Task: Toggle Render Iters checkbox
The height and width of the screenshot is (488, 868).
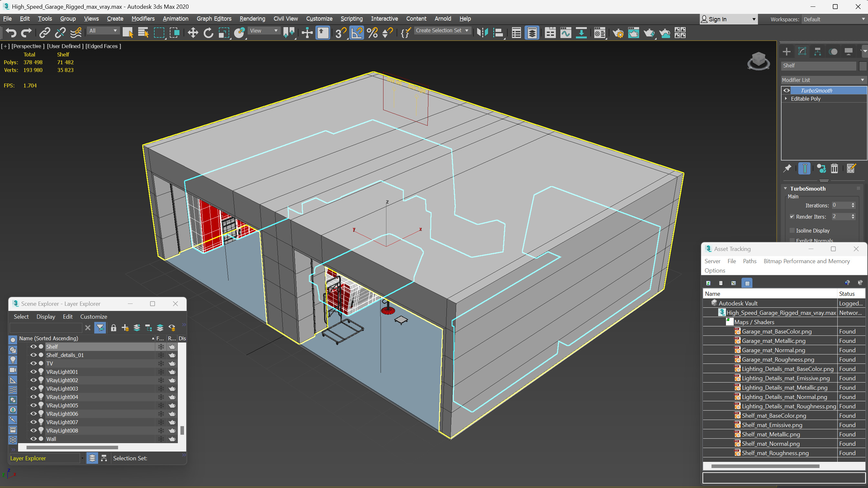Action: (792, 216)
